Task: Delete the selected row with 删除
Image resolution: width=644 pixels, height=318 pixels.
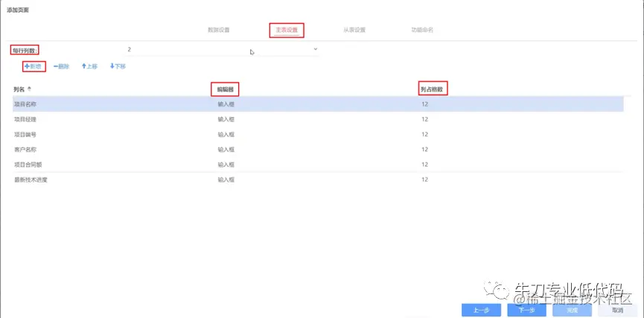Action: pyautogui.click(x=61, y=66)
